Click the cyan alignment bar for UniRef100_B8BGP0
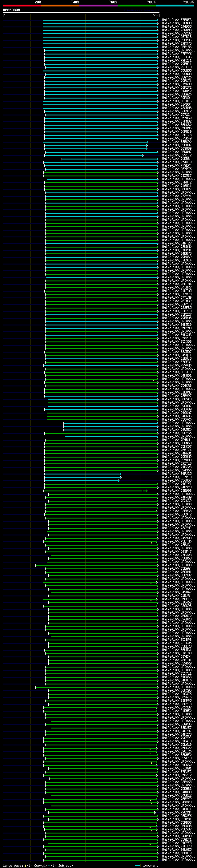Viewport: 197px width, 868px height. coord(96,142)
